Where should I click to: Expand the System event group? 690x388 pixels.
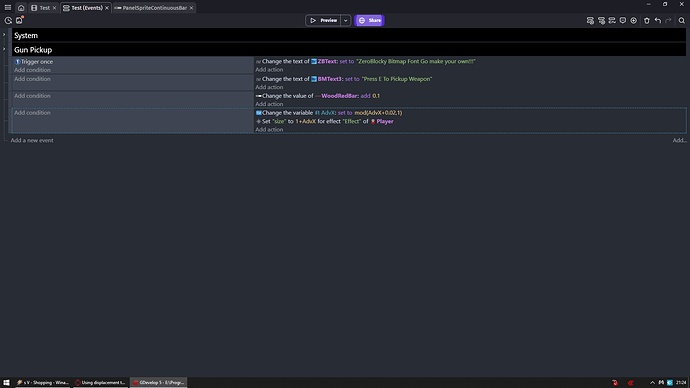coord(4,35)
